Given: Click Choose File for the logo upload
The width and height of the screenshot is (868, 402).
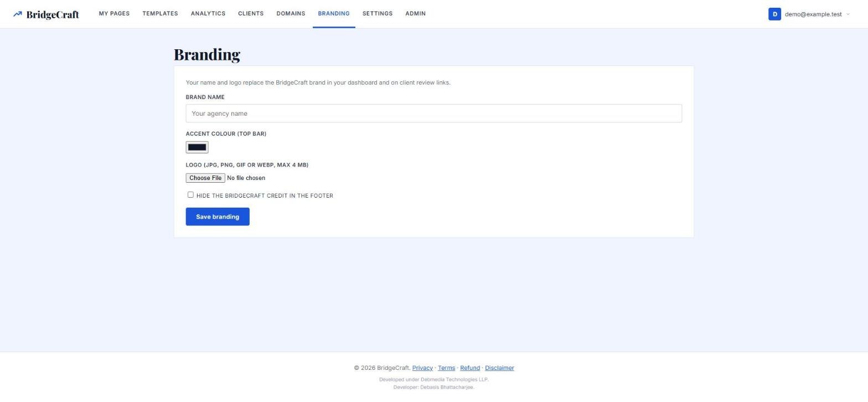Looking at the screenshot, I should (205, 178).
